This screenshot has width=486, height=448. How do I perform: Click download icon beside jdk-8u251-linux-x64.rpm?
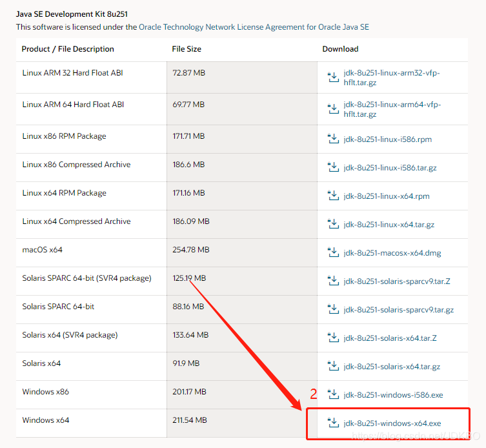click(334, 196)
